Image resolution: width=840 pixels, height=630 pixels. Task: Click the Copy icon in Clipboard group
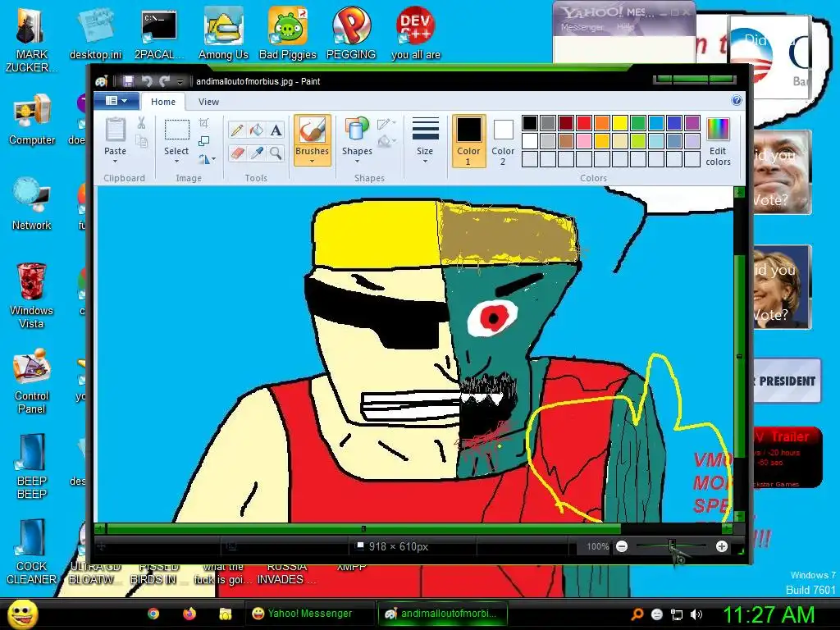pos(141,141)
